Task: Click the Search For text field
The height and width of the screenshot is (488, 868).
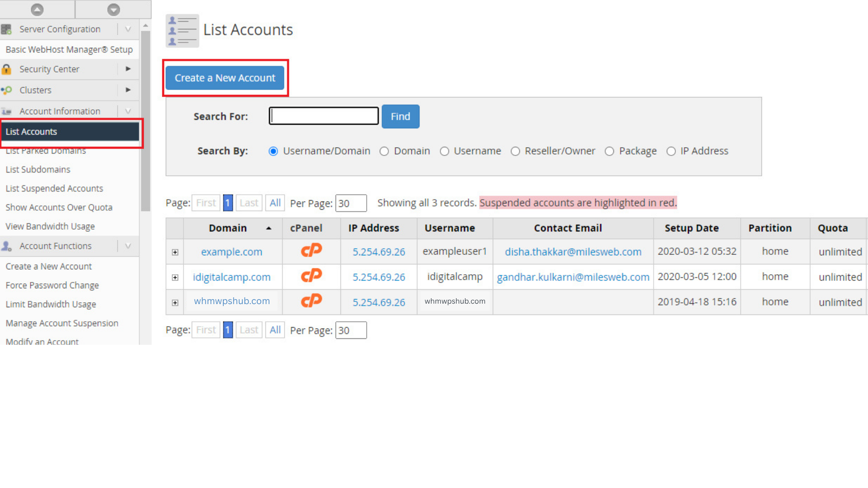Action: (324, 116)
